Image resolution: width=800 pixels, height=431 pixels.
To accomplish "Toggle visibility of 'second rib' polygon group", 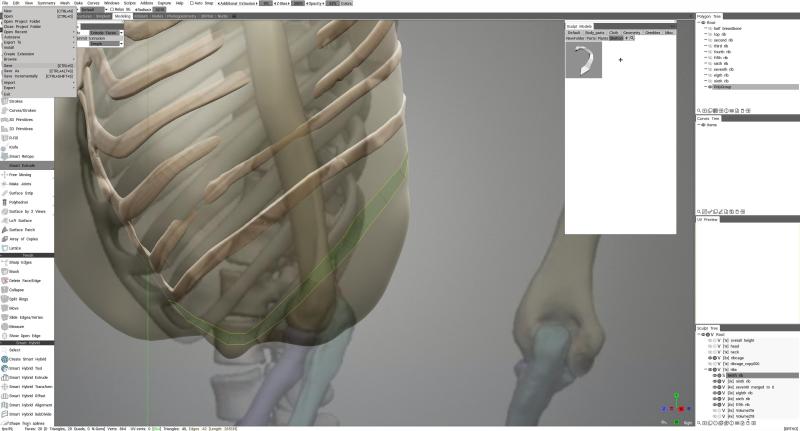I will [710, 40].
